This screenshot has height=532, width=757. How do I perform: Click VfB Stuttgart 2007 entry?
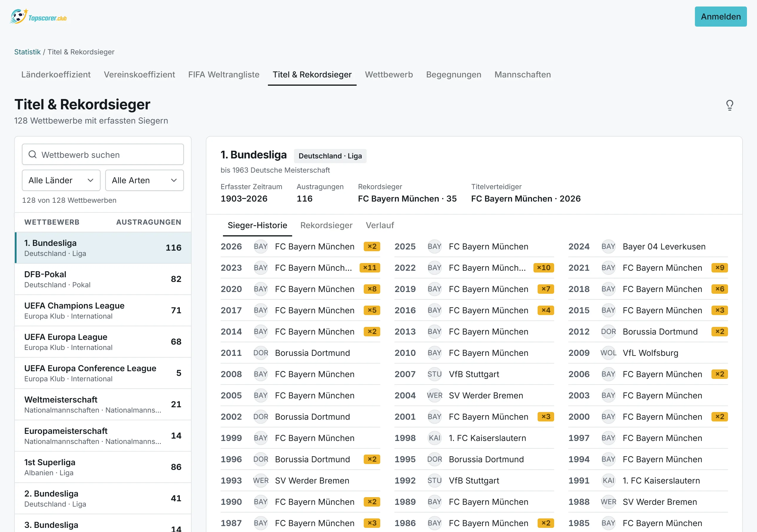click(474, 374)
